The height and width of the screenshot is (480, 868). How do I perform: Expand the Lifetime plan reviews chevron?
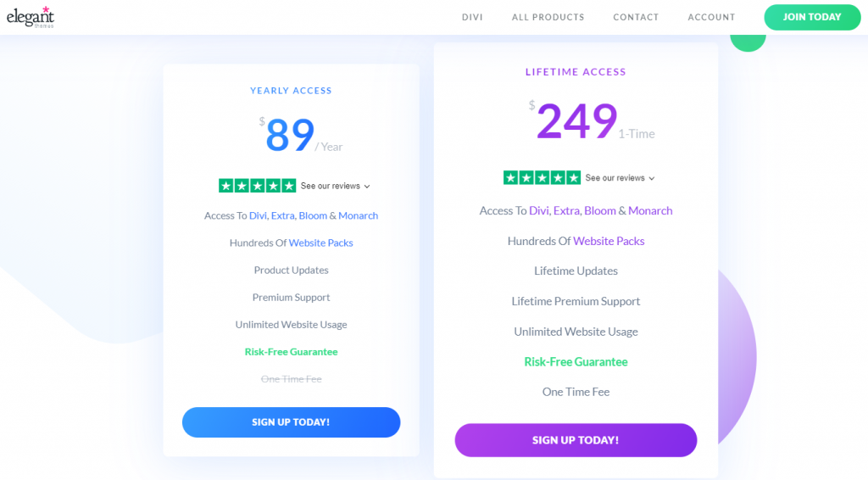coord(652,178)
